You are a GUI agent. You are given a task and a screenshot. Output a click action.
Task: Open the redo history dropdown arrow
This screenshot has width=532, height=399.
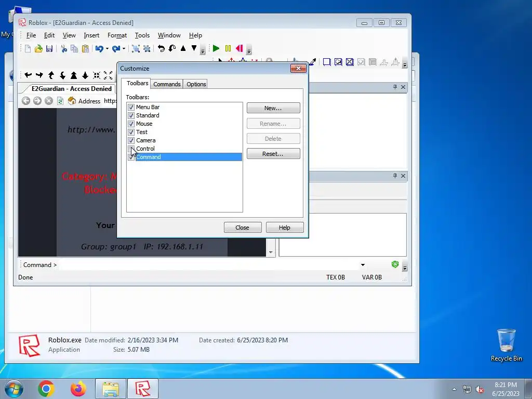coord(124,49)
